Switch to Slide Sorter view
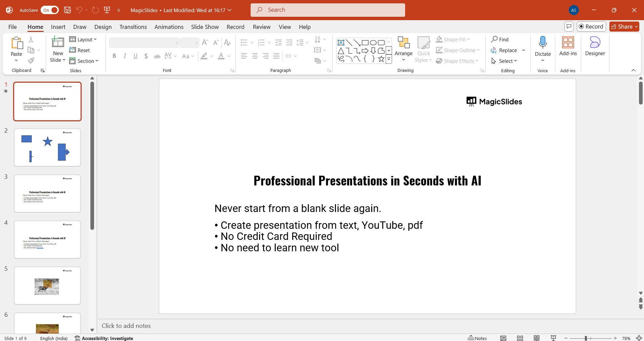Screen dimensions: 644x341 520,338
